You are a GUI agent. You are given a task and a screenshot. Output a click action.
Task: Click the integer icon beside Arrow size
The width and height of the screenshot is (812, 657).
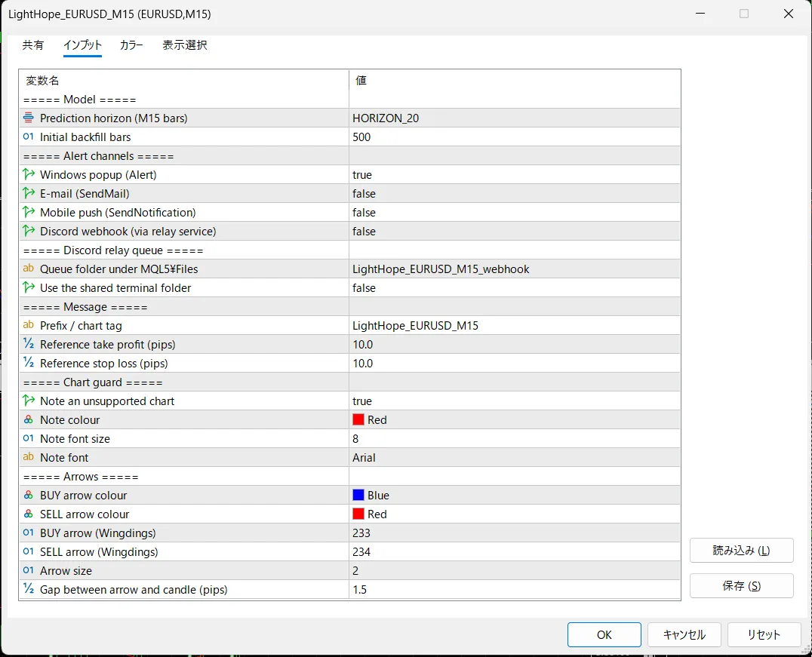[29, 570]
